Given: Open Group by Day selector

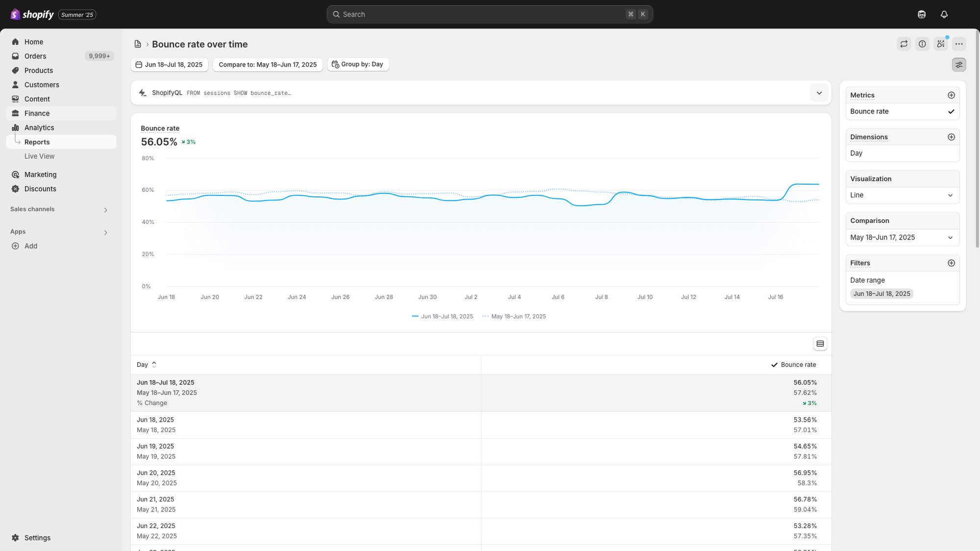Looking at the screenshot, I should pos(358,65).
